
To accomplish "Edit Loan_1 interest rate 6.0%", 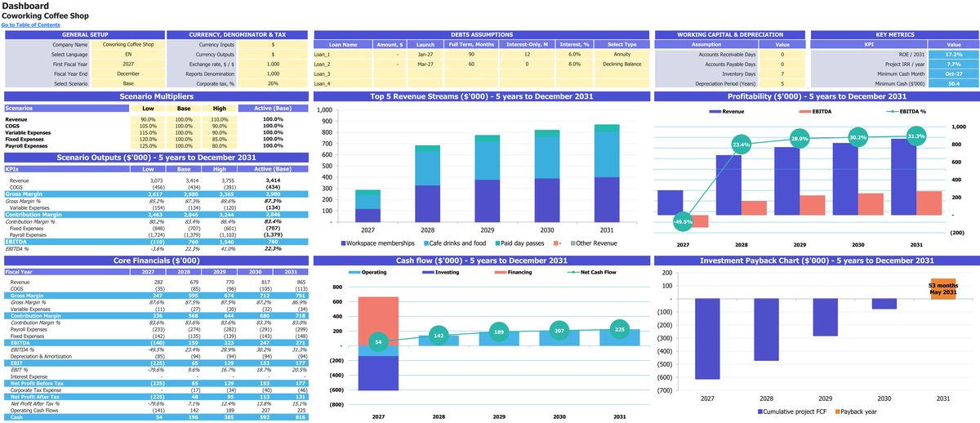I will point(575,54).
